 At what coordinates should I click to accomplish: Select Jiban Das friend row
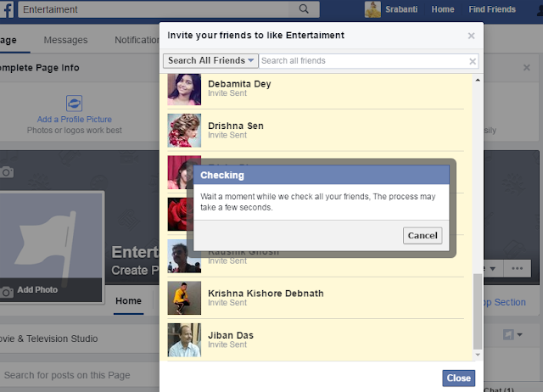[x=316, y=340]
